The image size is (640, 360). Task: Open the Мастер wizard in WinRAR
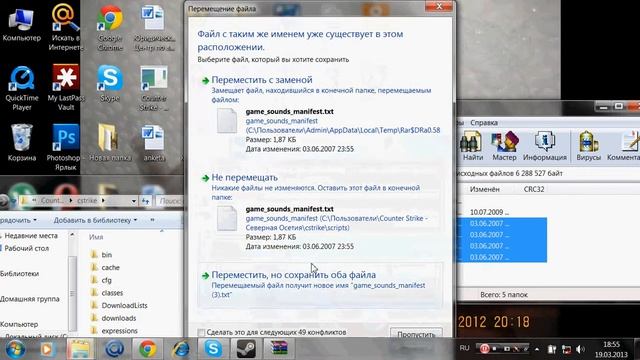point(504,146)
